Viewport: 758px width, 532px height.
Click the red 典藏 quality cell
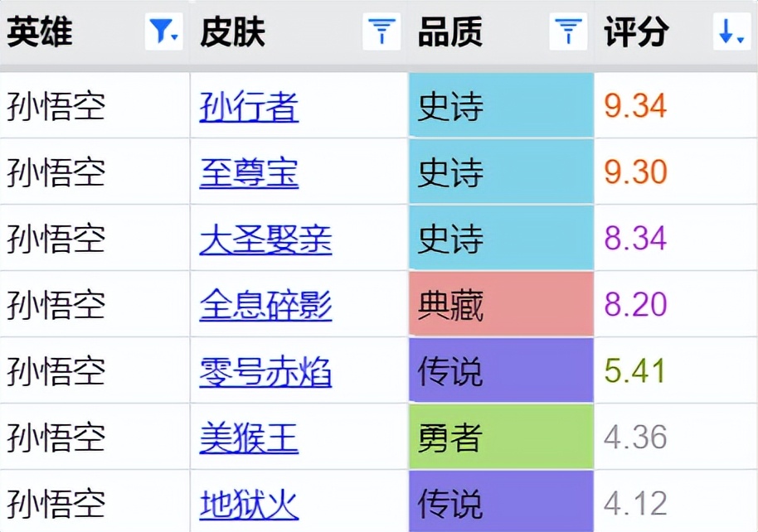[x=501, y=305]
